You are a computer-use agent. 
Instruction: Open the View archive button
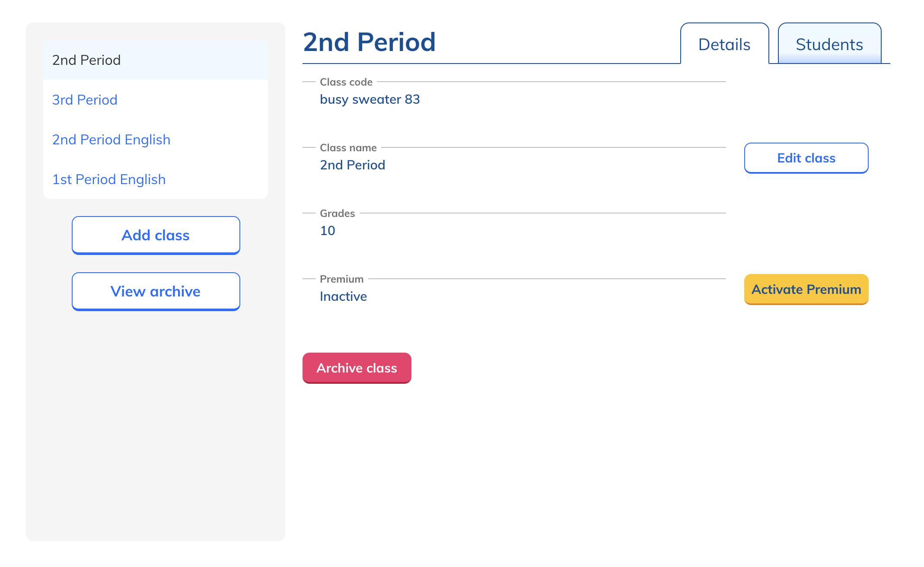click(156, 292)
